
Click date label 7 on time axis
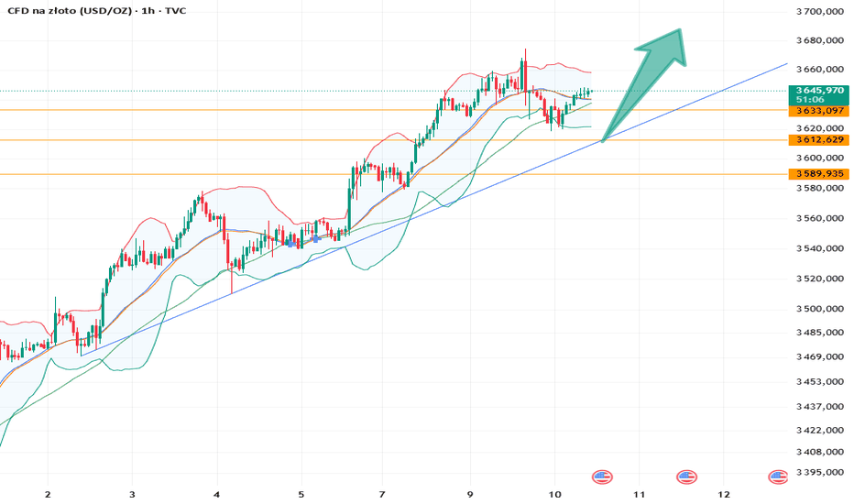(382, 494)
